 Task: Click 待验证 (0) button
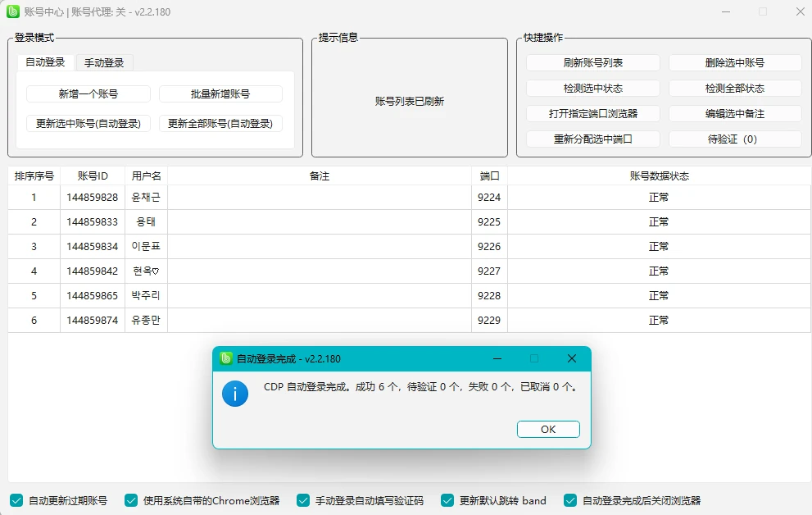tap(735, 139)
